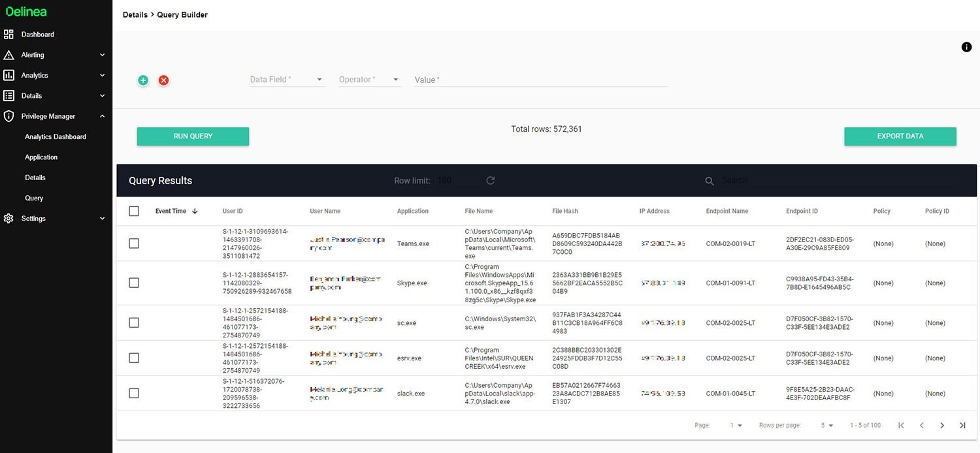980x453 pixels.
Task: Sort by Event Time arrow icon
Action: pos(195,211)
